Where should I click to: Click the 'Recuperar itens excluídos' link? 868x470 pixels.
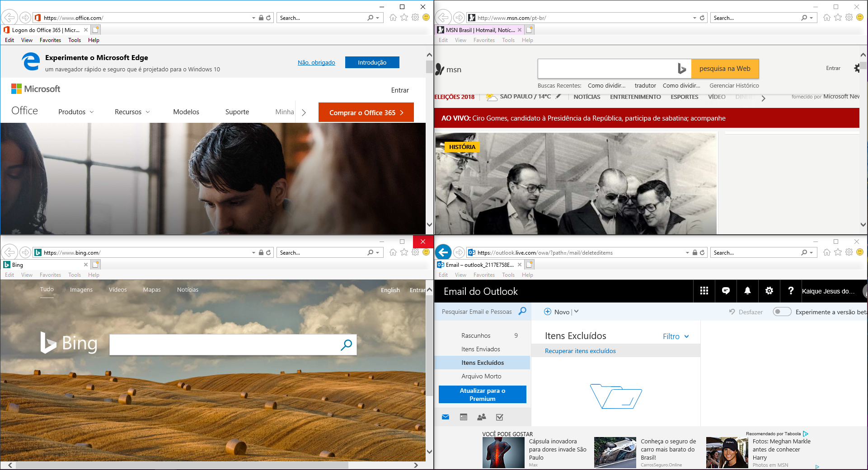pyautogui.click(x=580, y=351)
